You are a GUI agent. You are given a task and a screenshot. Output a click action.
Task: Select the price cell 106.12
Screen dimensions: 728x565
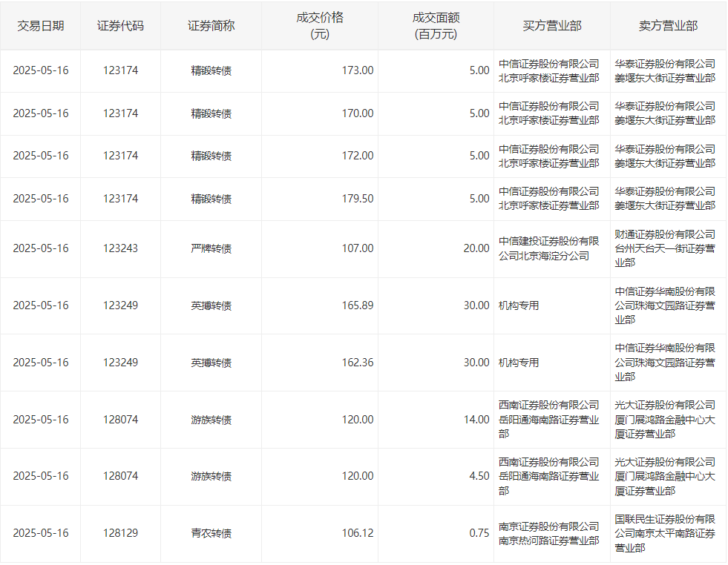[358, 533]
